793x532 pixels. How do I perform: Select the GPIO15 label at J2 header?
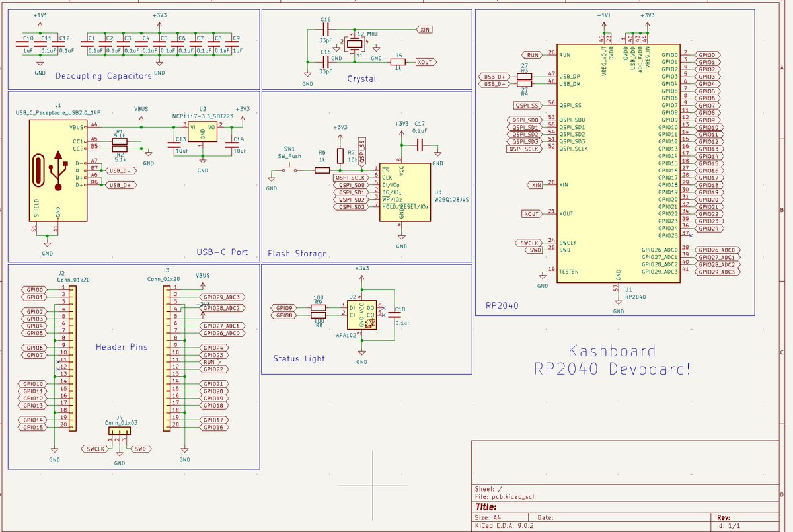[x=34, y=428]
